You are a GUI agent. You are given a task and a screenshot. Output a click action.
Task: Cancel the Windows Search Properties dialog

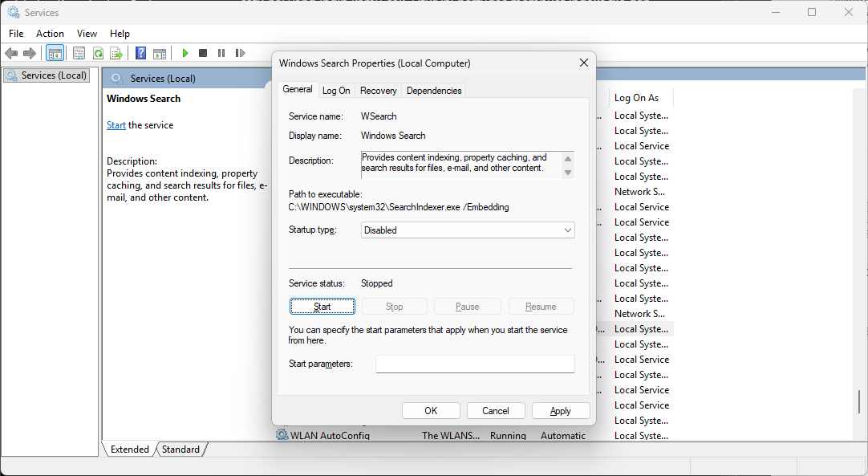click(x=496, y=411)
